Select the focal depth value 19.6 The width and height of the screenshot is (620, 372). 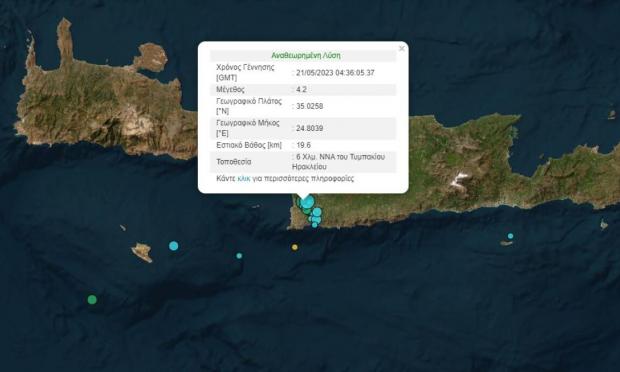(x=303, y=145)
